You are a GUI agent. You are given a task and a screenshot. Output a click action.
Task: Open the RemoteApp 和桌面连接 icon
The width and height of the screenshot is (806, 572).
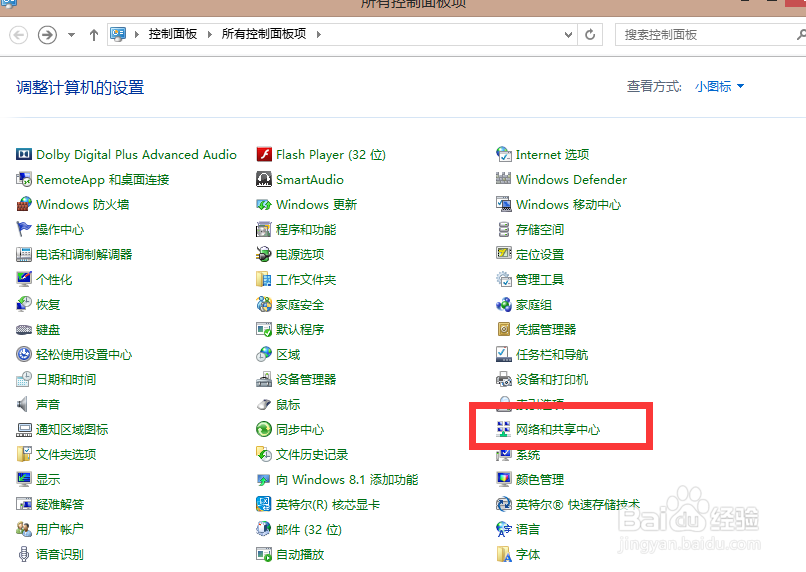pyautogui.click(x=24, y=179)
